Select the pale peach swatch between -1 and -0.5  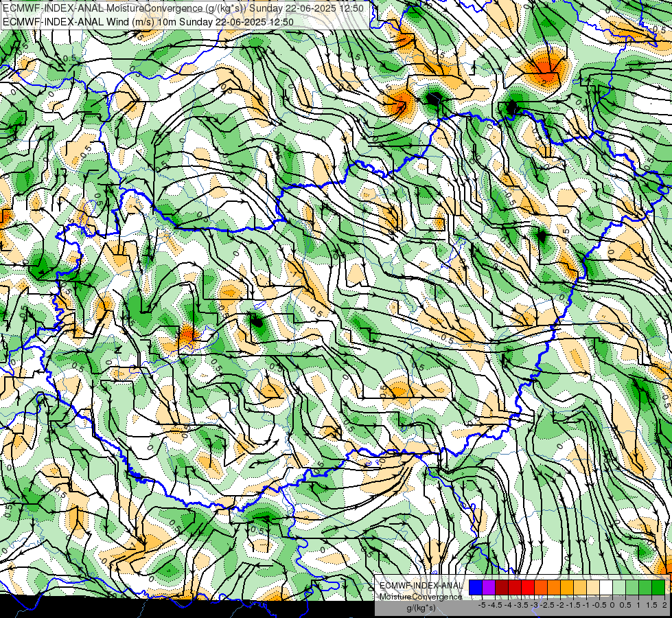click(x=592, y=587)
